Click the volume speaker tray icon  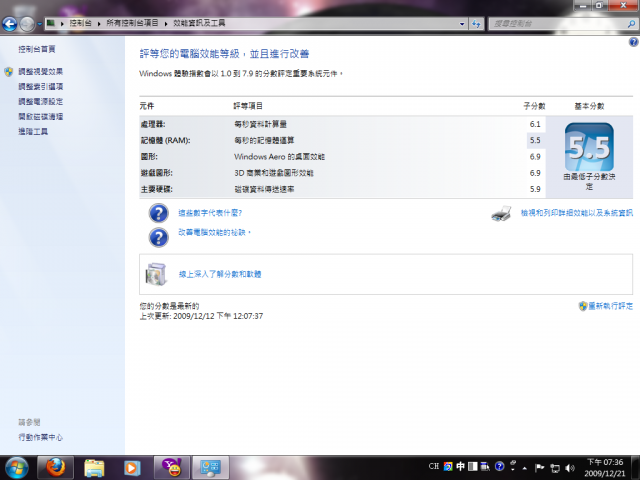[569, 468]
